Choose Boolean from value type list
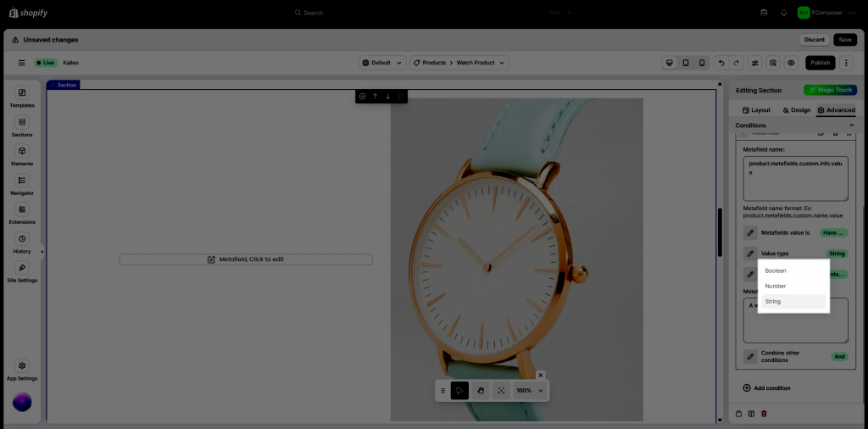Screen dimensions: 868x429 (x=776, y=270)
